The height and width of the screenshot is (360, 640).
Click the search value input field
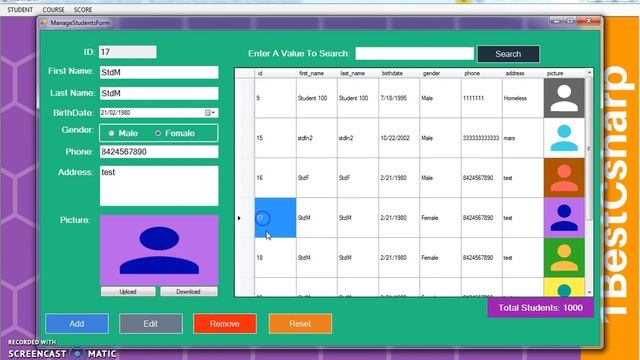(414, 53)
